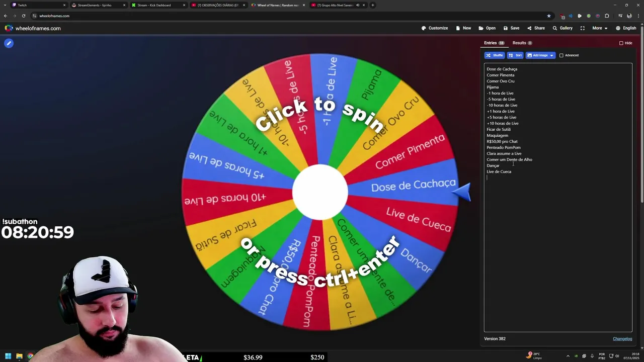Click the 'Dose de Cachaça' wheel slice
Image resolution: width=644 pixels, height=362 pixels.
413,186
